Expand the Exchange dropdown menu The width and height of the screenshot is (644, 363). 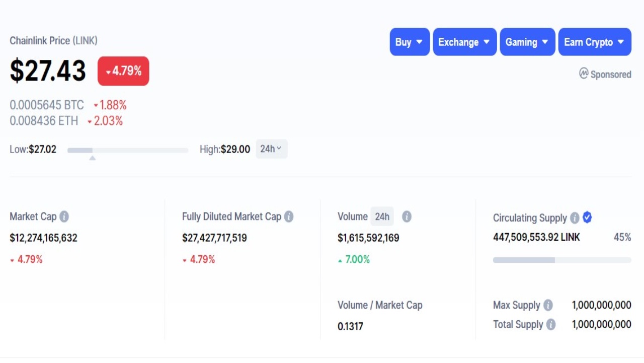464,42
